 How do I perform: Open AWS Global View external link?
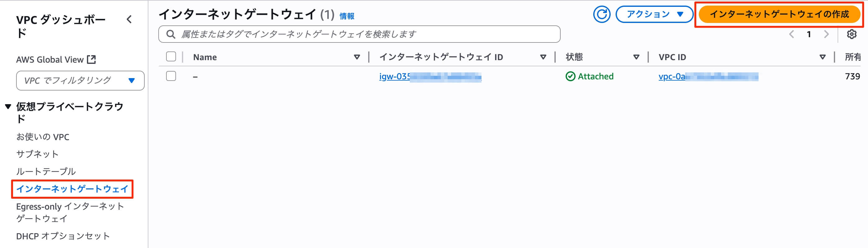pyautogui.click(x=56, y=60)
